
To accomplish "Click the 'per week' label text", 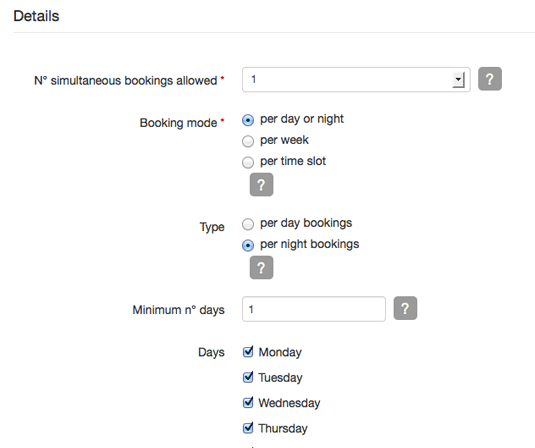I will [x=284, y=140].
